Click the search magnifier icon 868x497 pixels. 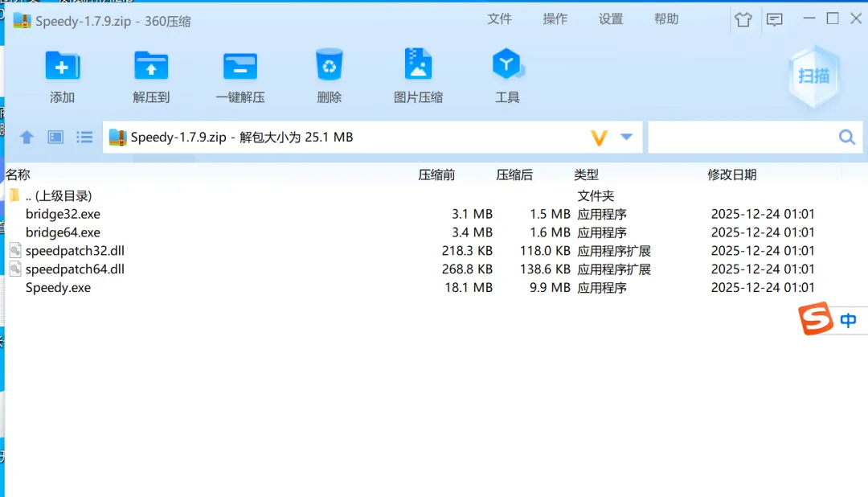tap(847, 137)
